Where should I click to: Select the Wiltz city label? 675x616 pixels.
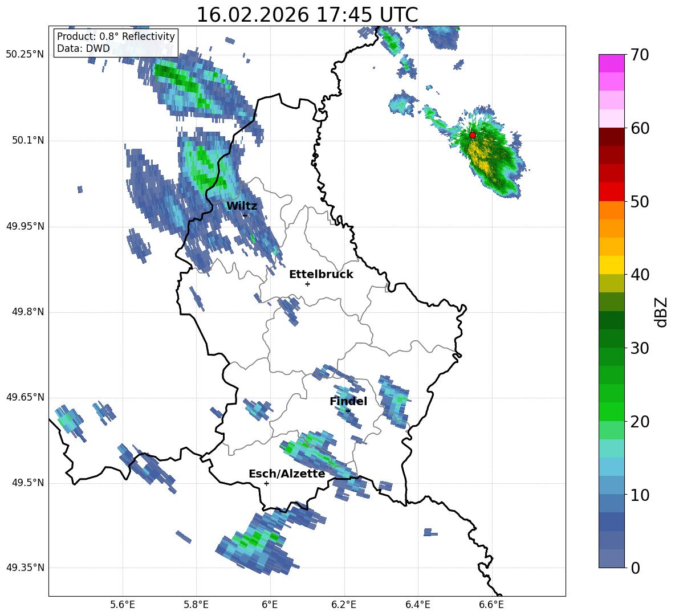(242, 206)
